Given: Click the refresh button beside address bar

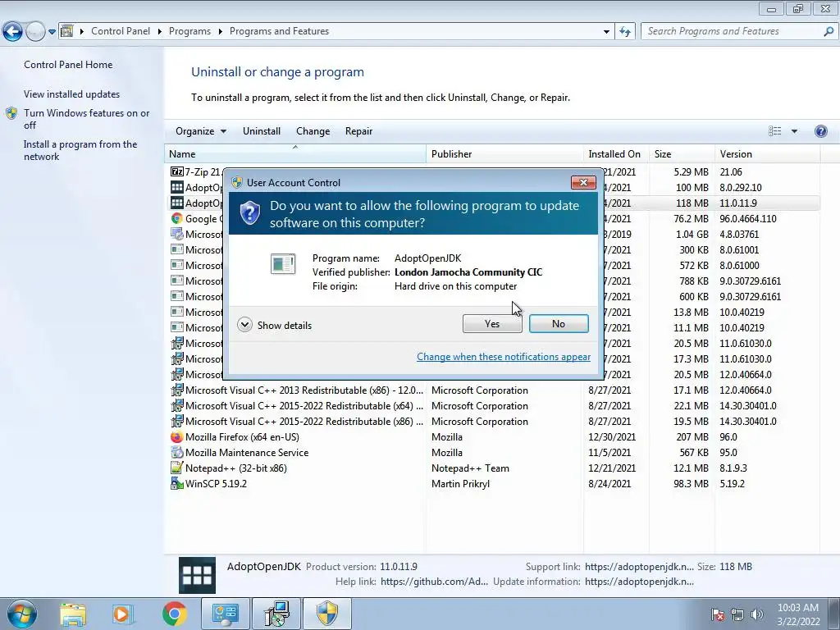Looking at the screenshot, I should (x=625, y=32).
